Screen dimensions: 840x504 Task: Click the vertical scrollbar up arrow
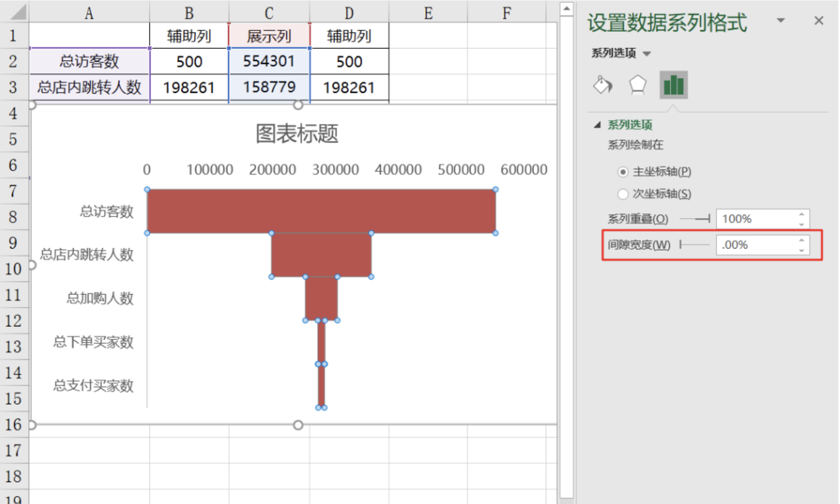point(567,9)
